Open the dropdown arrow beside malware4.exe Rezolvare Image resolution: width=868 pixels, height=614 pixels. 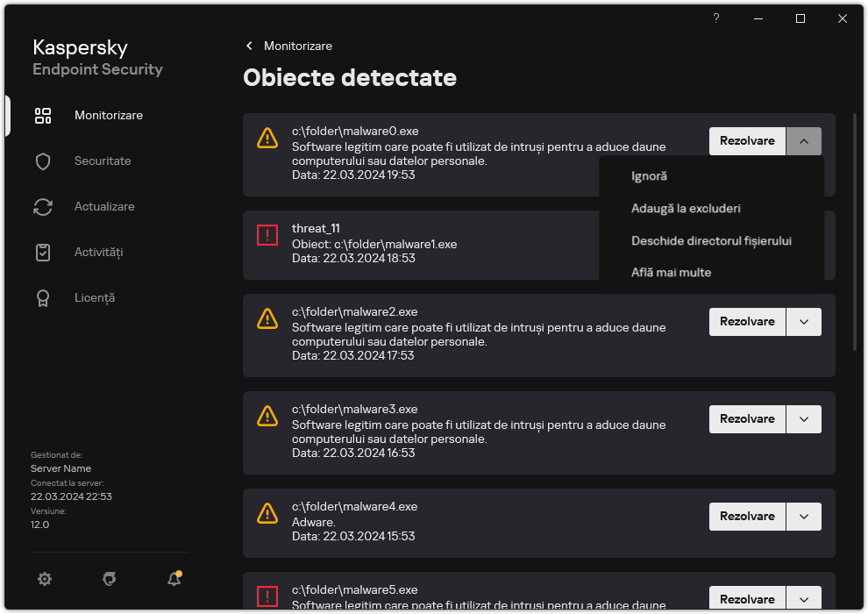click(804, 516)
